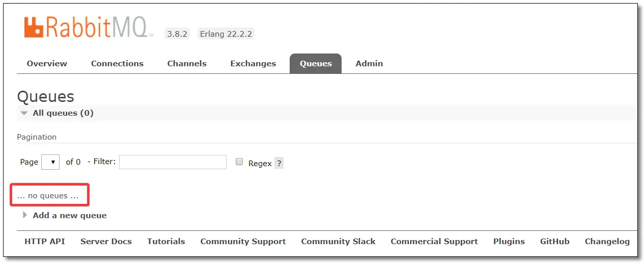Click the 3.8.2 version badge
The image size is (644, 263).
tap(177, 34)
